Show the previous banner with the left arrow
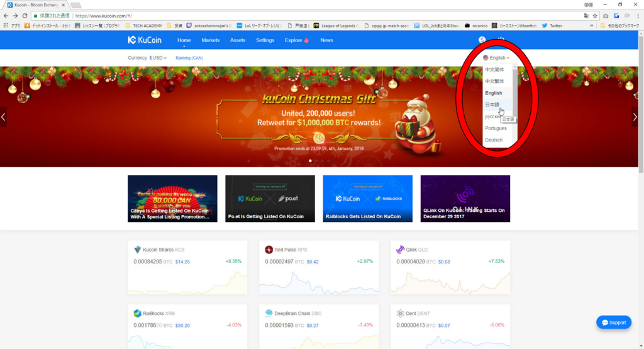 tap(3, 117)
